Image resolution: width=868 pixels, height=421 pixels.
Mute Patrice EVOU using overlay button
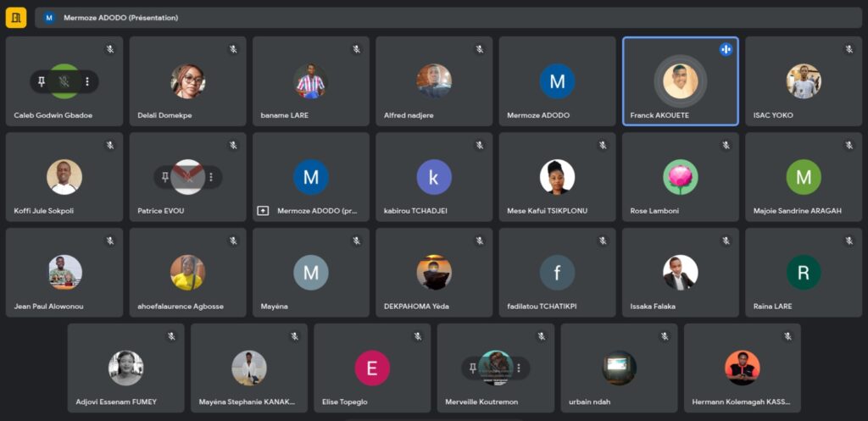pyautogui.click(x=188, y=177)
